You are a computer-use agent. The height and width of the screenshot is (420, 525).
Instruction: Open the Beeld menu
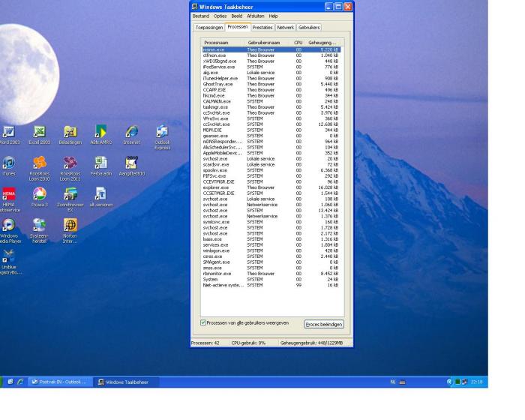tap(236, 16)
